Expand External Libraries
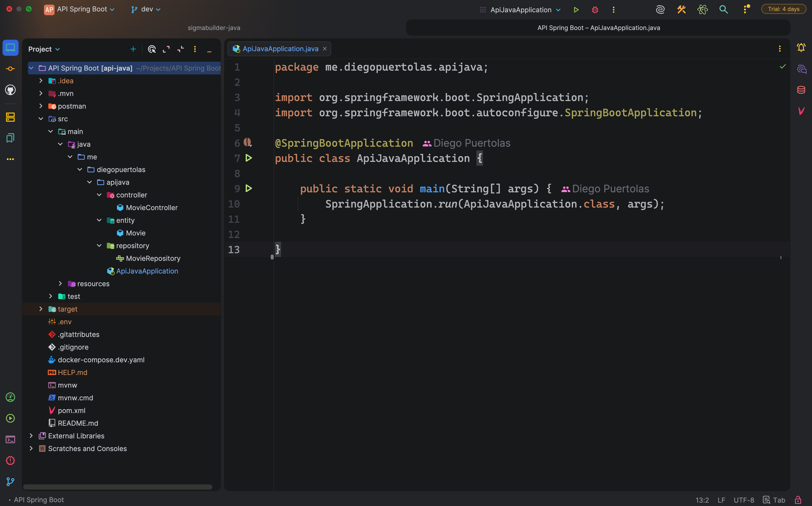 click(x=31, y=436)
